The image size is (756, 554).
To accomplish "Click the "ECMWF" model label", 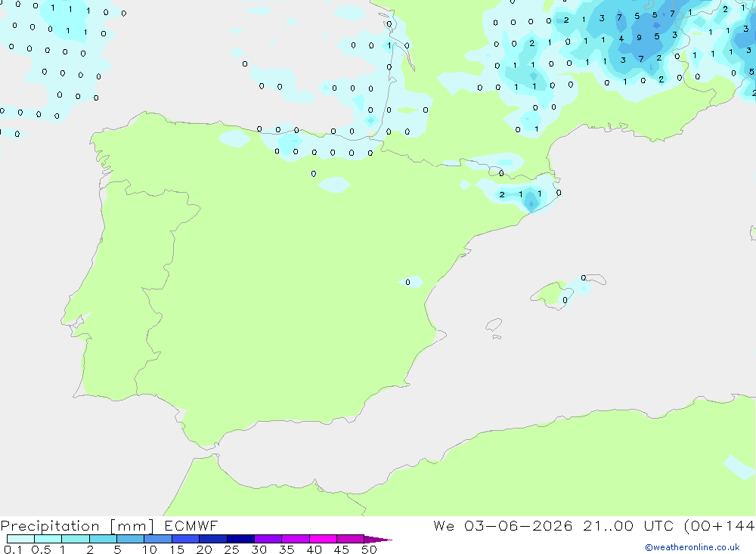I will [x=191, y=525].
